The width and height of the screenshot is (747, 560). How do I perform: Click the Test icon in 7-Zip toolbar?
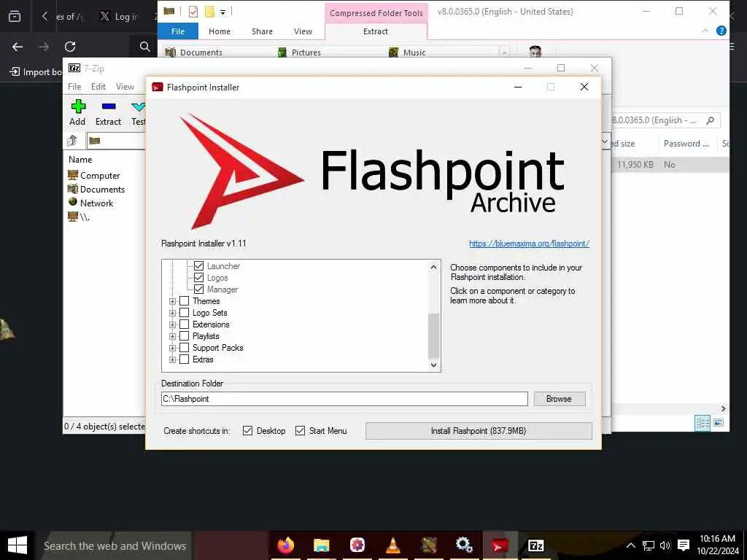tap(139, 106)
